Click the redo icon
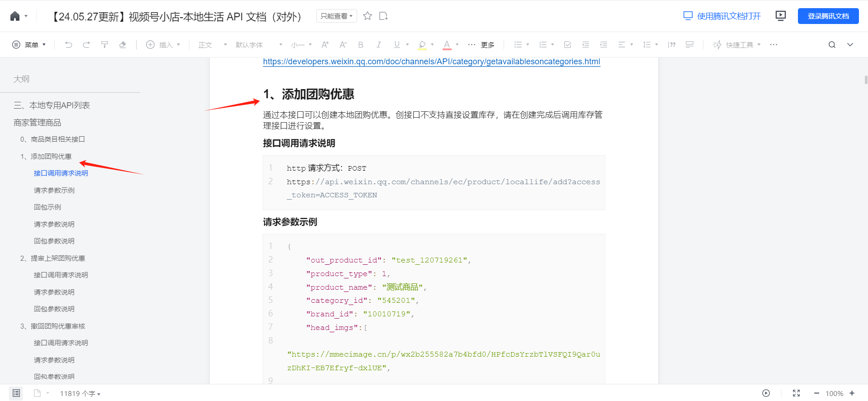The width and height of the screenshot is (868, 401). (86, 45)
